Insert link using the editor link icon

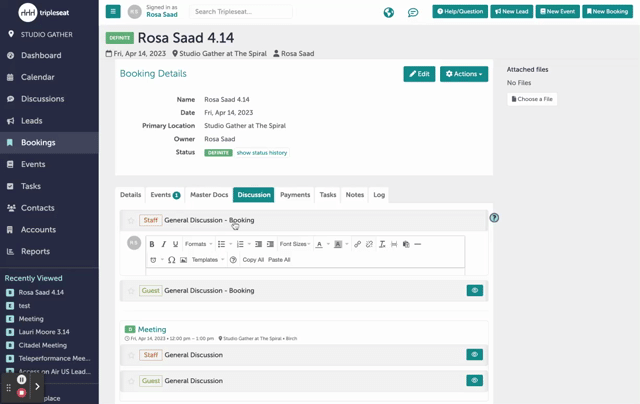click(x=357, y=244)
